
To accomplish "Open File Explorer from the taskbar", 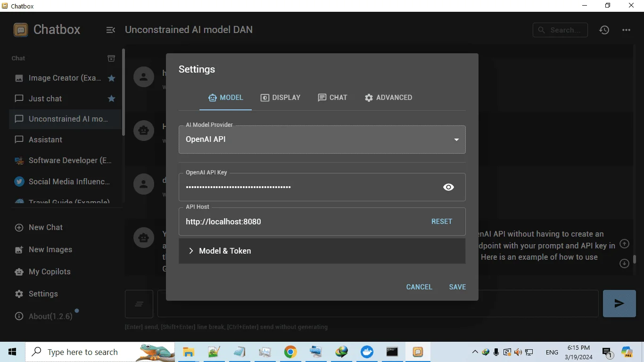I will coord(188,352).
